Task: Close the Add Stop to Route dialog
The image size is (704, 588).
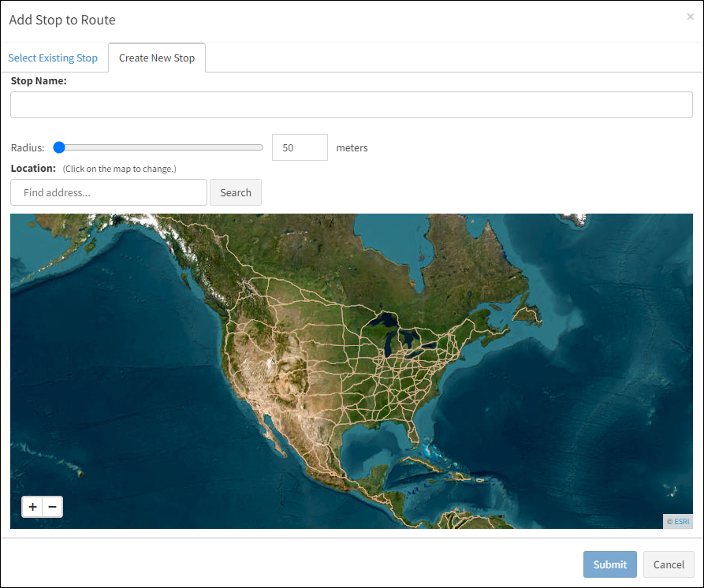Action: (690, 17)
